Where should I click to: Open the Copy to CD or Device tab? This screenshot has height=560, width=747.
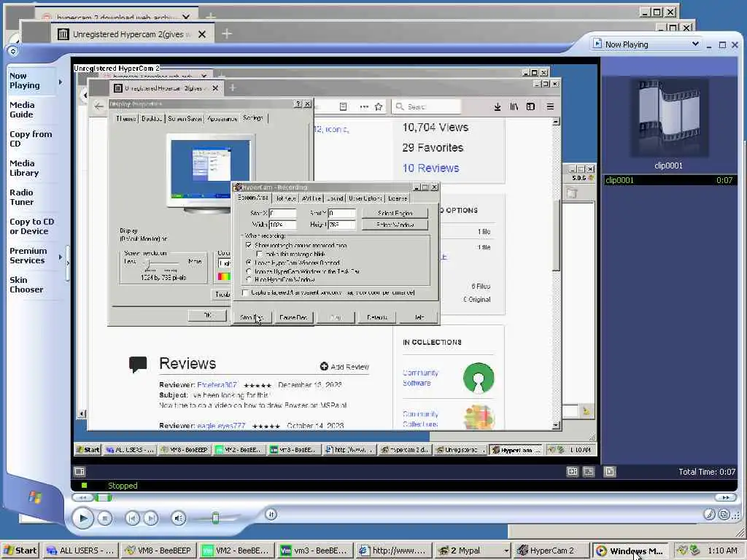31,226
